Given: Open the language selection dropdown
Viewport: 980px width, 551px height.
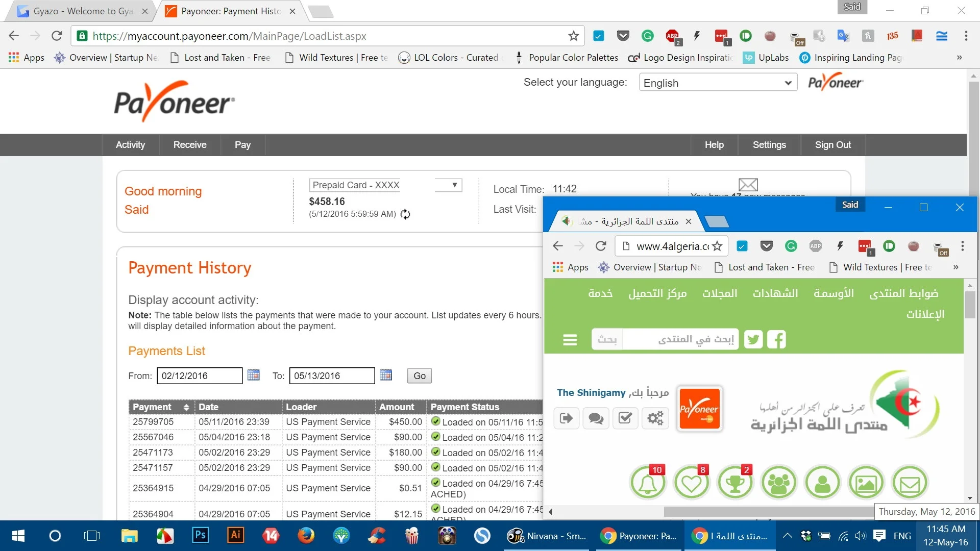Looking at the screenshot, I should click(718, 83).
